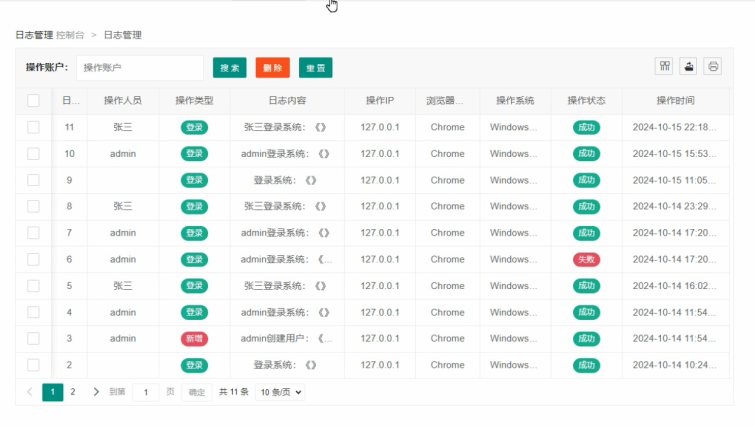Click log content cell in row 4
This screenshot has width=755, height=430.
tap(287, 312)
